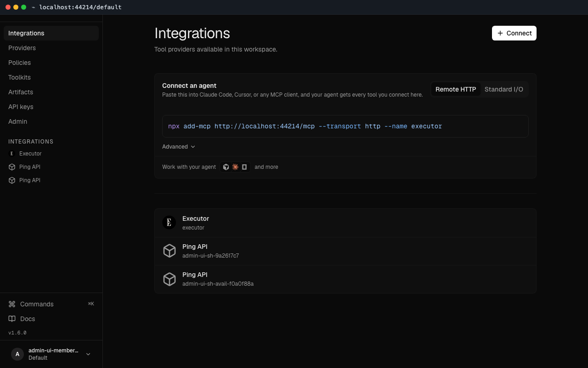The width and height of the screenshot is (588, 368).
Task: Click the ⌘K shortcut hint
Action: click(91, 304)
